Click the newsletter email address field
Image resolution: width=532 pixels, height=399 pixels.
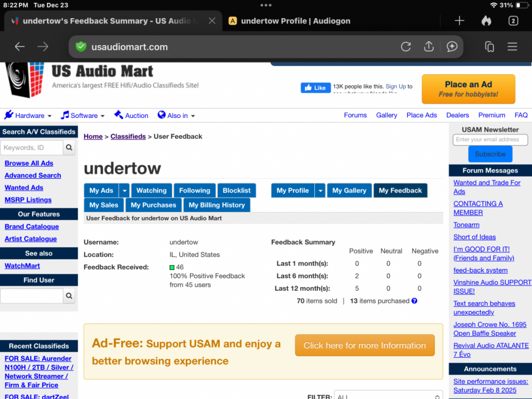(x=490, y=140)
